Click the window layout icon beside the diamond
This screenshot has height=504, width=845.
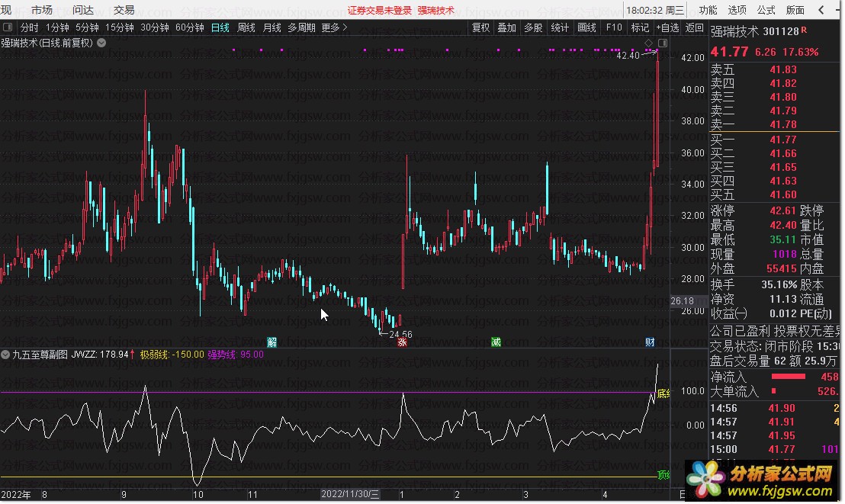(663, 43)
